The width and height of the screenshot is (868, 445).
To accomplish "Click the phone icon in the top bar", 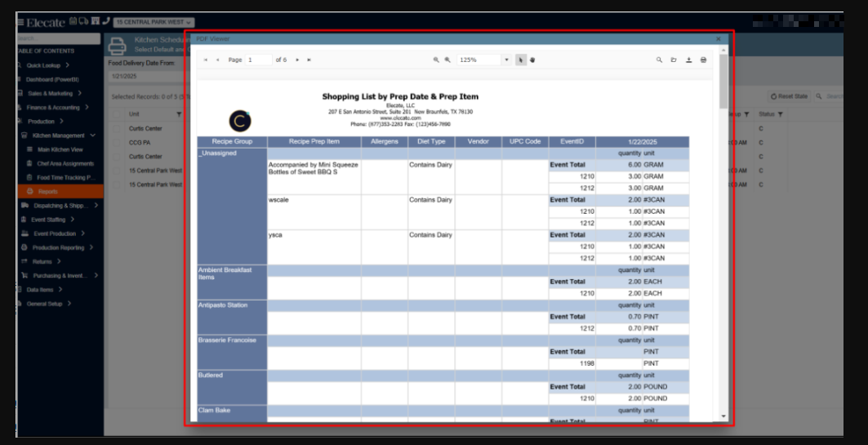I will [106, 21].
